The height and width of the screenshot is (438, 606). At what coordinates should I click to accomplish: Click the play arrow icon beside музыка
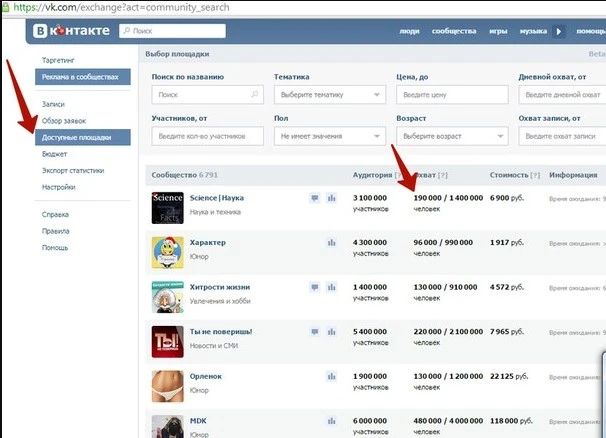[x=559, y=31]
